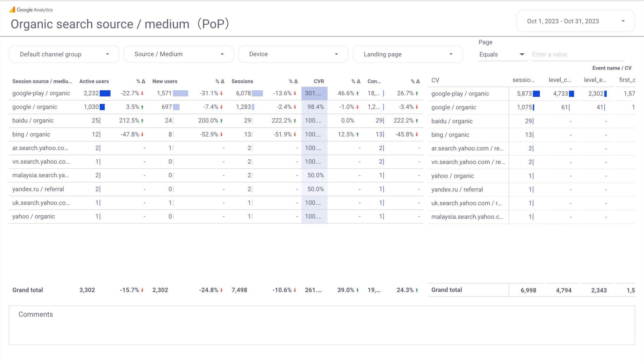This screenshot has width=644, height=363.
Task: Click the Enter a value input field
Action: [577, 54]
